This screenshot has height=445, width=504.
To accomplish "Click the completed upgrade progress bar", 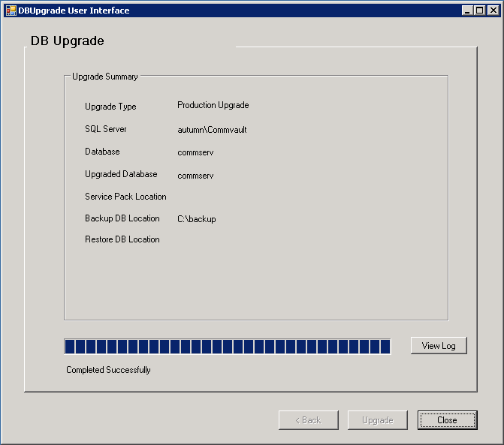I will tap(228, 346).
